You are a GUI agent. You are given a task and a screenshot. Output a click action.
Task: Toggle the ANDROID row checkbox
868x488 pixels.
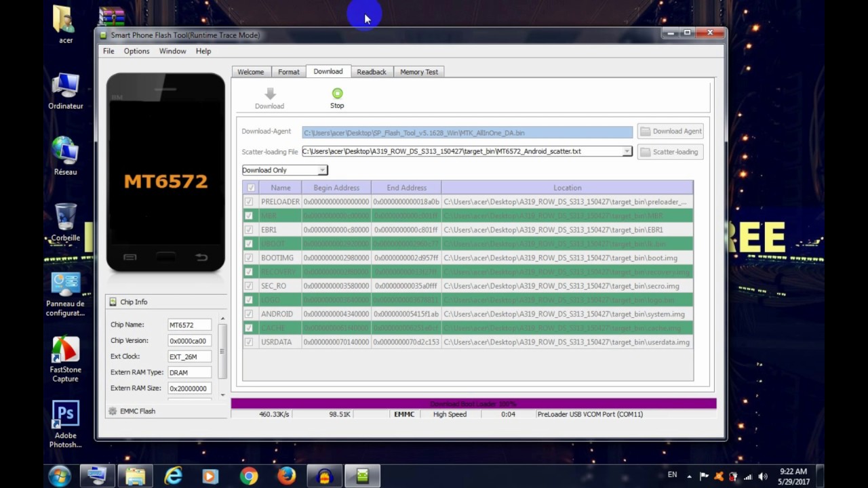click(249, 314)
